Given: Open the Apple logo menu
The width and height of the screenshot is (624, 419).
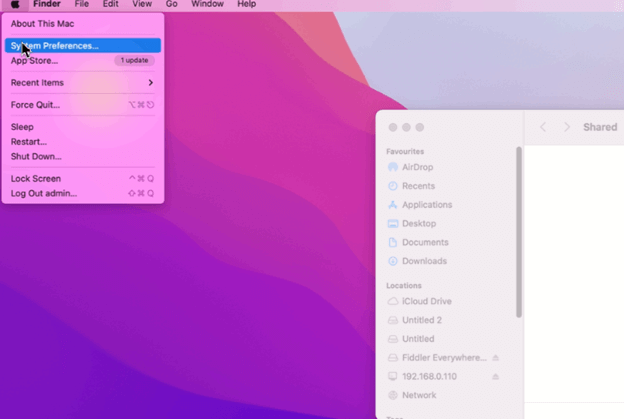Looking at the screenshot, I should coord(15,4).
